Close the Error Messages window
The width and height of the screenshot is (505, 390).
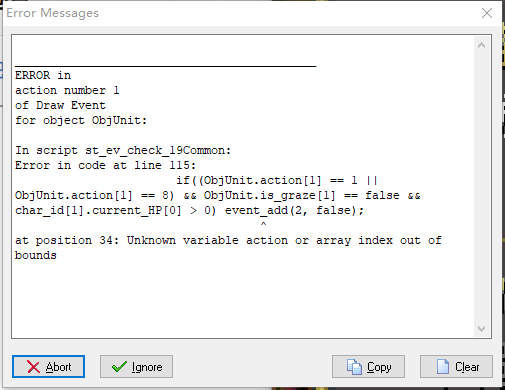487,13
